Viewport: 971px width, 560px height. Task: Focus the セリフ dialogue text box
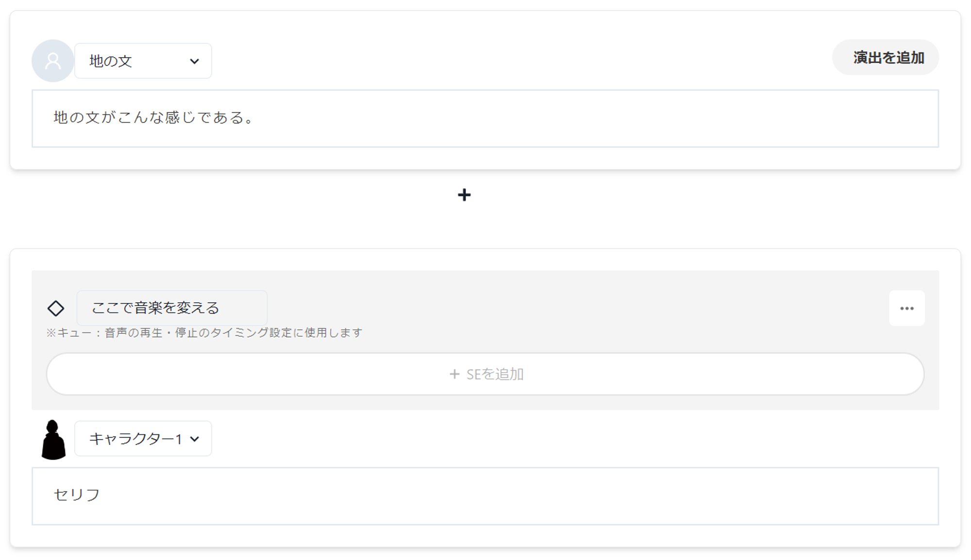[485, 496]
